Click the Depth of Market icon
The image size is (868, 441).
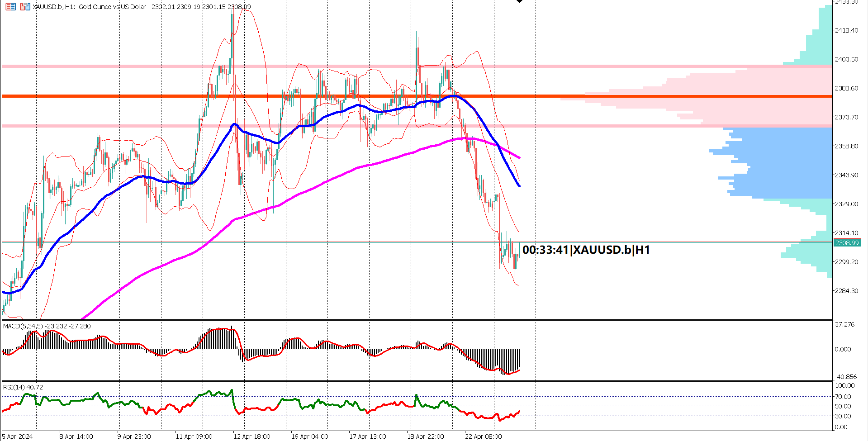click(x=10, y=7)
